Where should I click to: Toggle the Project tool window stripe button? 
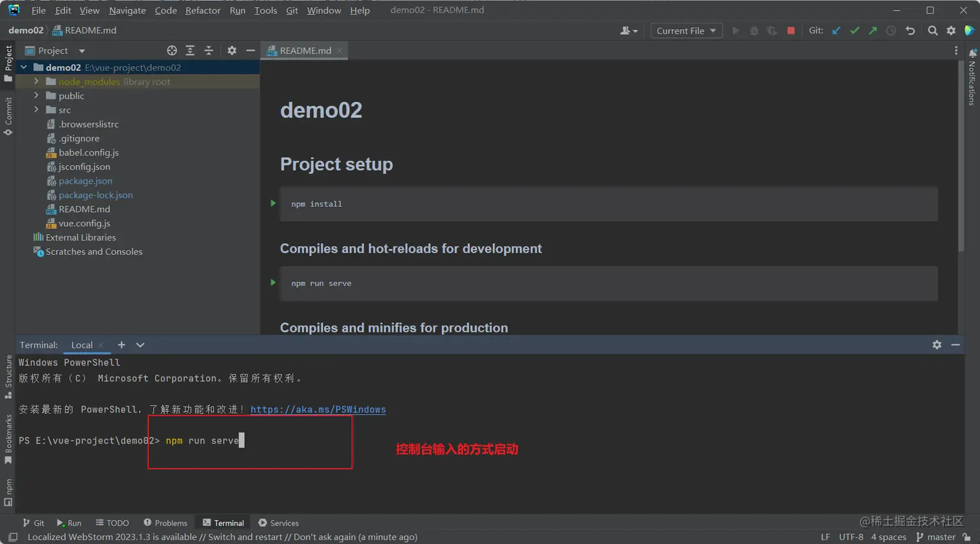8,64
